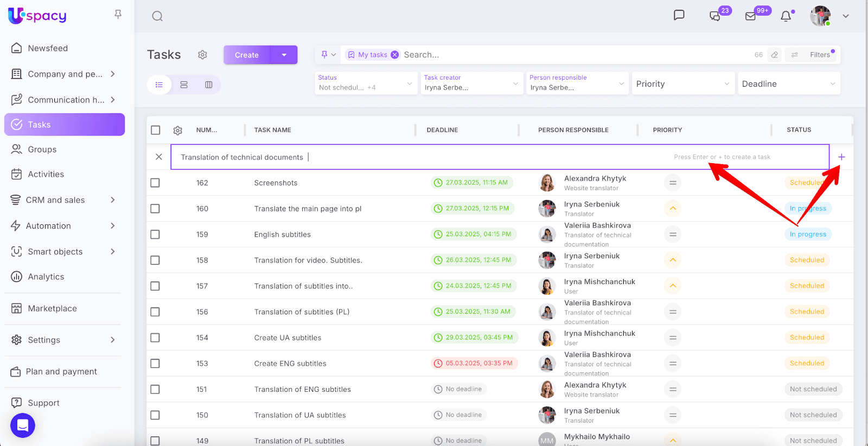Tick the checkbox for task 162 Screenshots
This screenshot has height=446, width=868.
[x=155, y=183]
